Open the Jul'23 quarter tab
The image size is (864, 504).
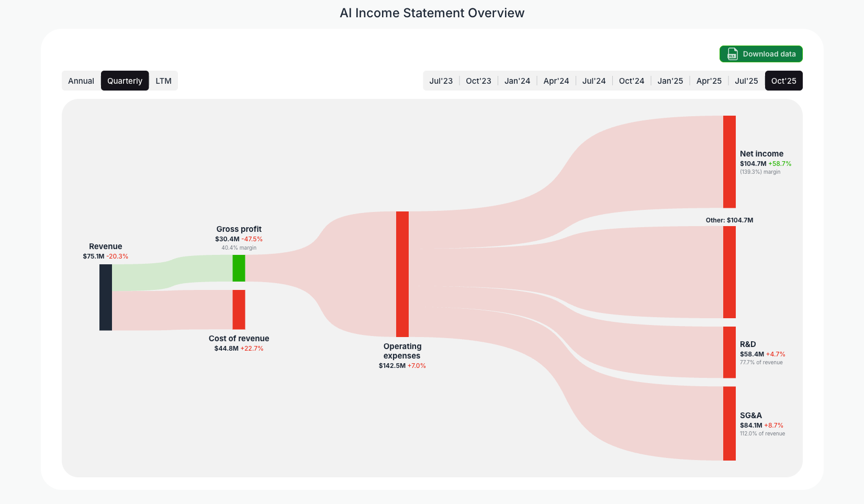tap(441, 81)
